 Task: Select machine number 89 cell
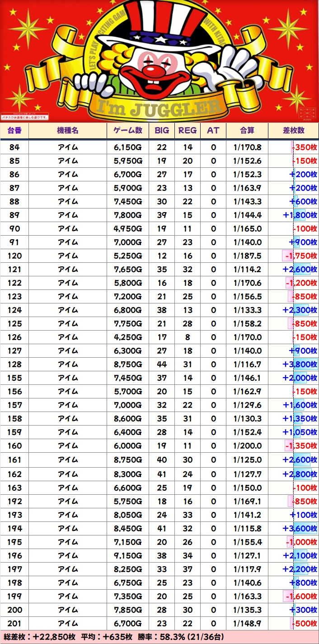[14, 215]
